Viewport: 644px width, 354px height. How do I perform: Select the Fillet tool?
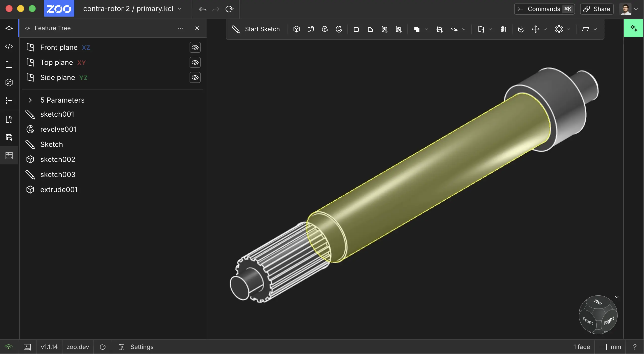point(356,29)
